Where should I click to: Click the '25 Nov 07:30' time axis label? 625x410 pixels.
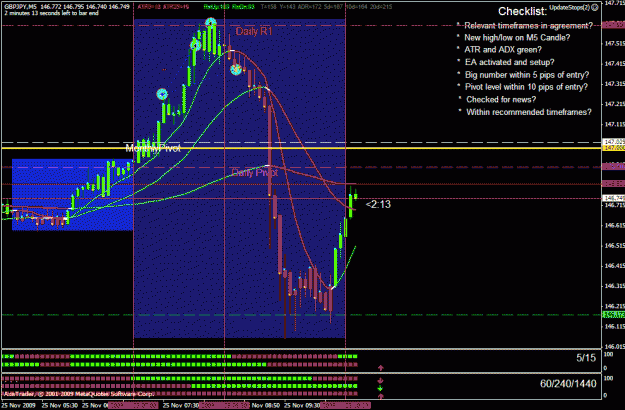(x=181, y=406)
